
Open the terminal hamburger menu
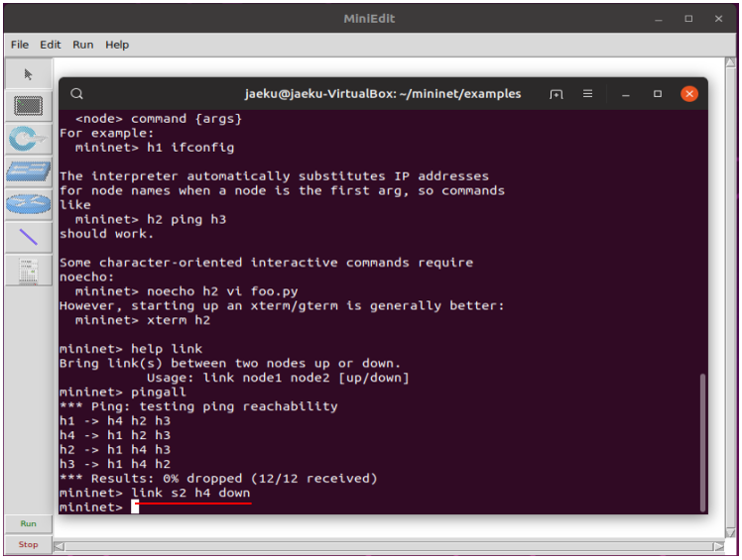pyautogui.click(x=587, y=93)
